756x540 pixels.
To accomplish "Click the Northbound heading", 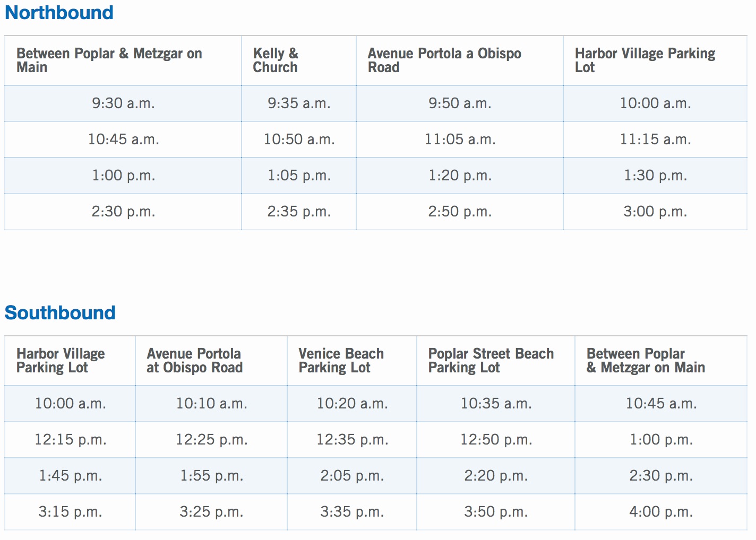I will pyautogui.click(x=59, y=12).
